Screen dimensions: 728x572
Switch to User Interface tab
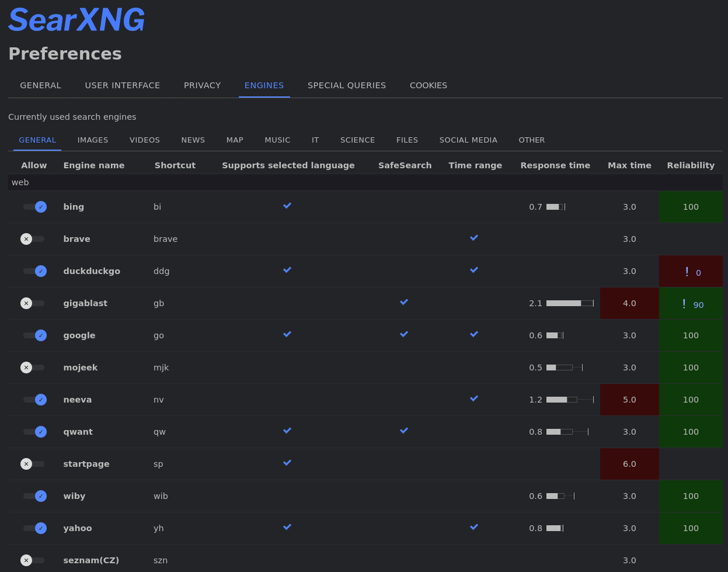(x=123, y=85)
